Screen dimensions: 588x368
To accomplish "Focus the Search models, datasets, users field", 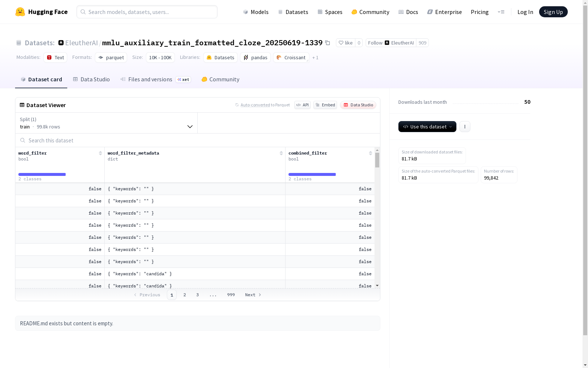I will coord(147,12).
